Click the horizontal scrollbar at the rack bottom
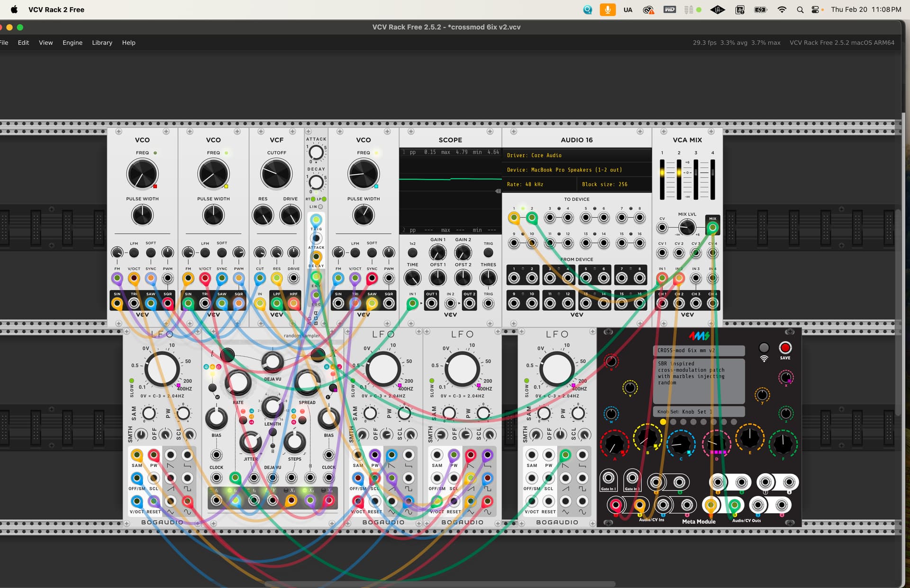 (439, 584)
